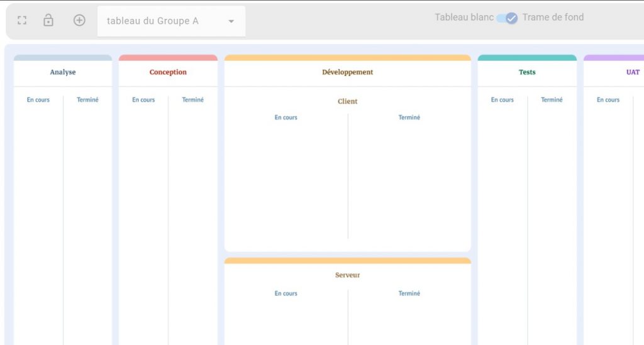The image size is (644, 345).
Task: Click the UAT column title
Action: [632, 72]
